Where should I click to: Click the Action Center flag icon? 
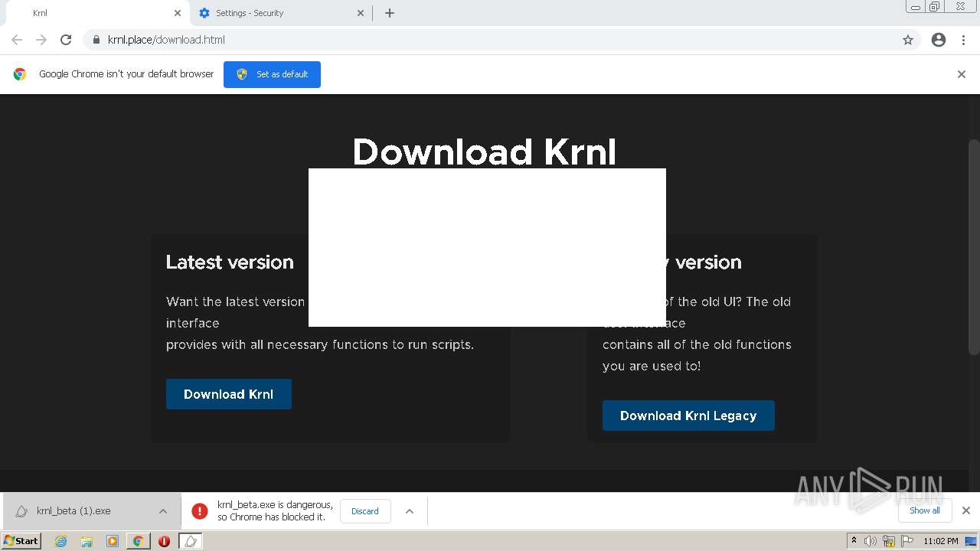click(906, 541)
